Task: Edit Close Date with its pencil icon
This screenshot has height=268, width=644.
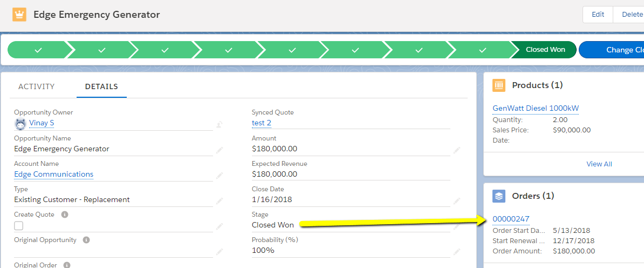Action: pyautogui.click(x=456, y=200)
